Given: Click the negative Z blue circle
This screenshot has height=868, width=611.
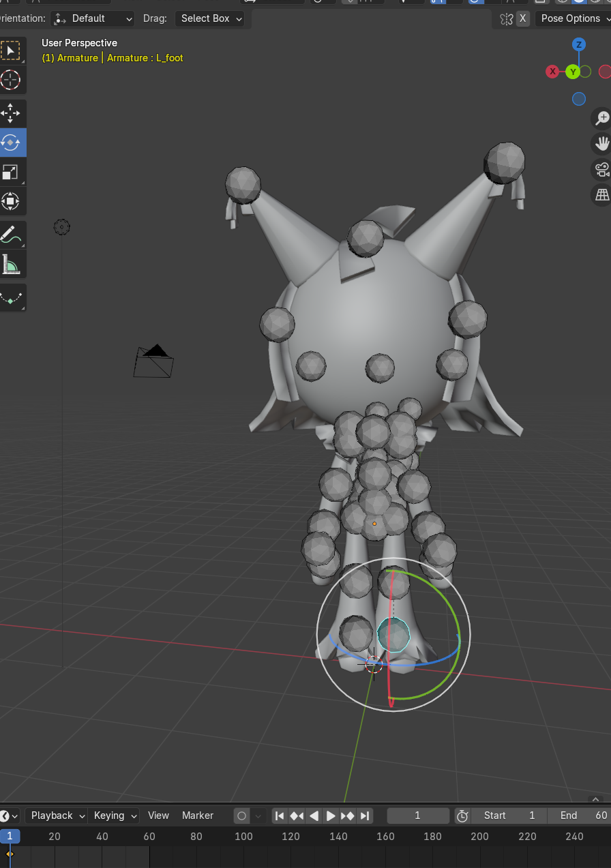Looking at the screenshot, I should (x=579, y=99).
